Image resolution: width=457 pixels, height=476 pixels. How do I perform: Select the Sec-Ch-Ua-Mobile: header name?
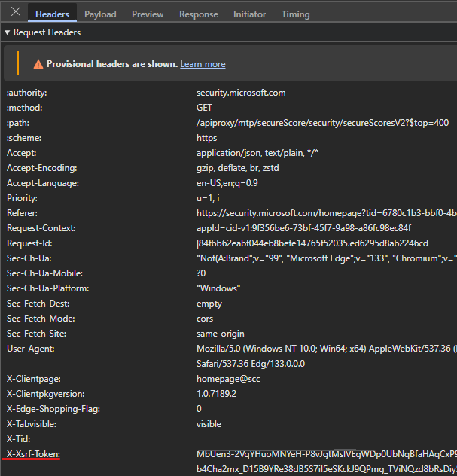(44, 273)
